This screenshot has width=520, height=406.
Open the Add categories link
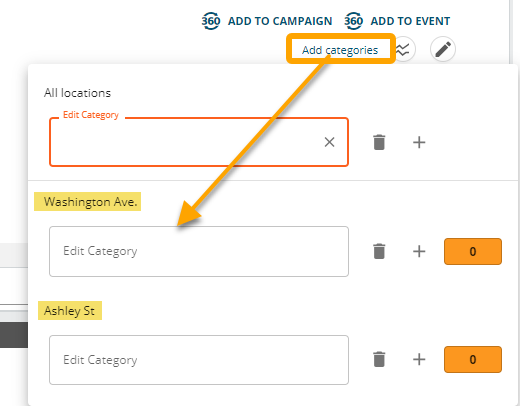pyautogui.click(x=340, y=50)
